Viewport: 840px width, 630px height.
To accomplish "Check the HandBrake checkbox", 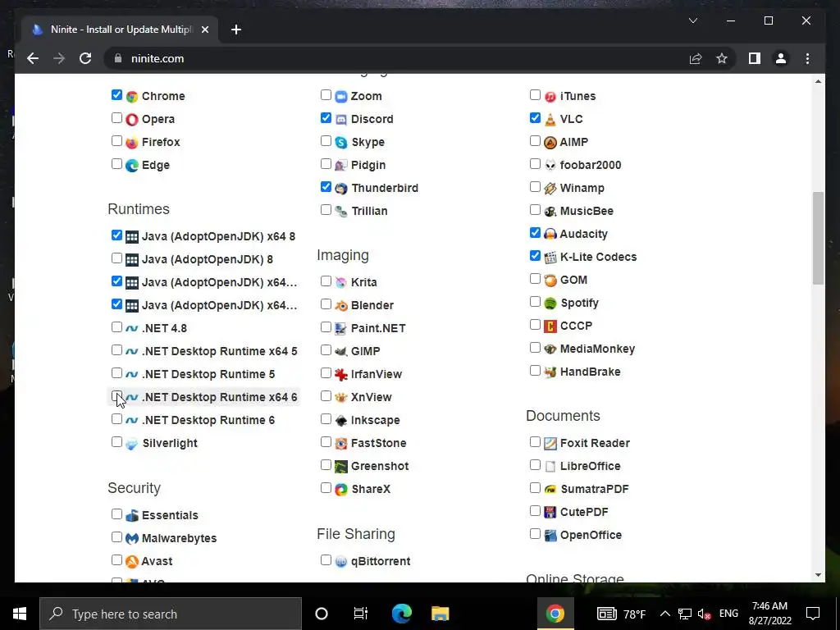I will pyautogui.click(x=535, y=371).
